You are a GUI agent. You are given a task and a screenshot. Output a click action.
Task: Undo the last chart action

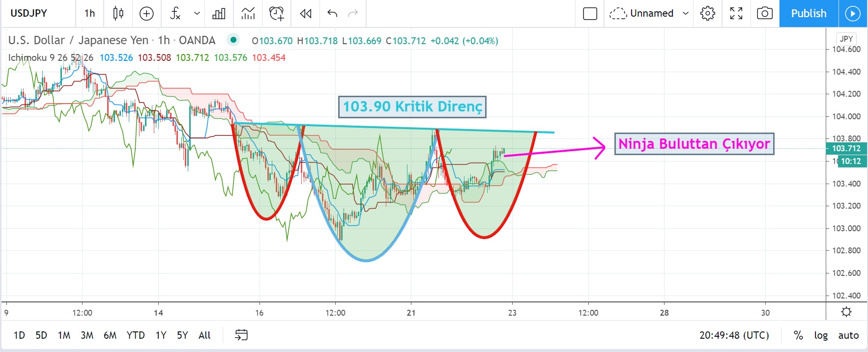[x=332, y=13]
